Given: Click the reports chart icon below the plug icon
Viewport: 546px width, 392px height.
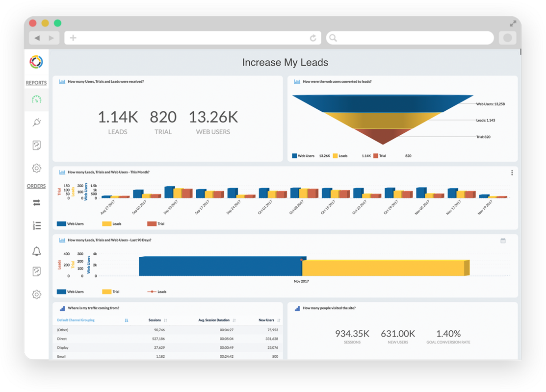Looking at the screenshot, I should tap(36, 145).
